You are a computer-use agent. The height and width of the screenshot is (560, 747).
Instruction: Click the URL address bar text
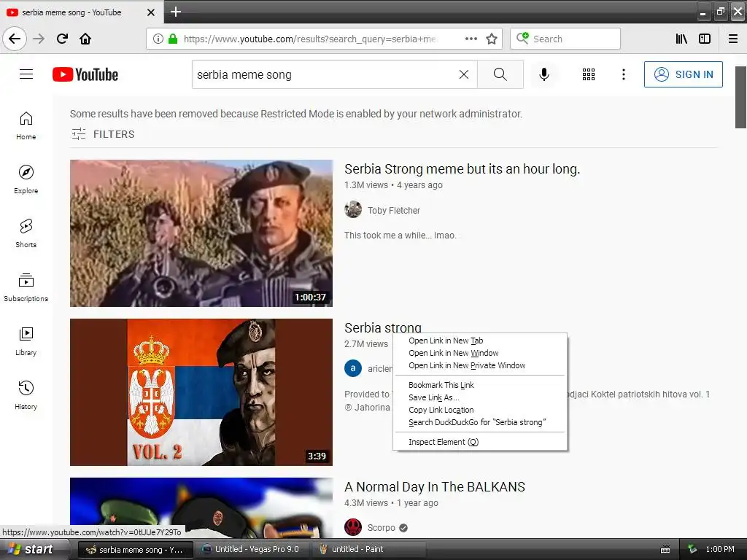(309, 39)
